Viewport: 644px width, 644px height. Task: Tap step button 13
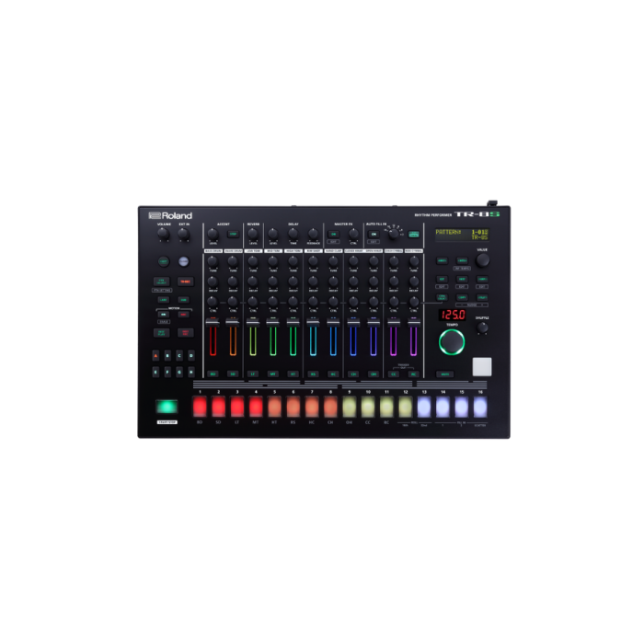[424, 407]
